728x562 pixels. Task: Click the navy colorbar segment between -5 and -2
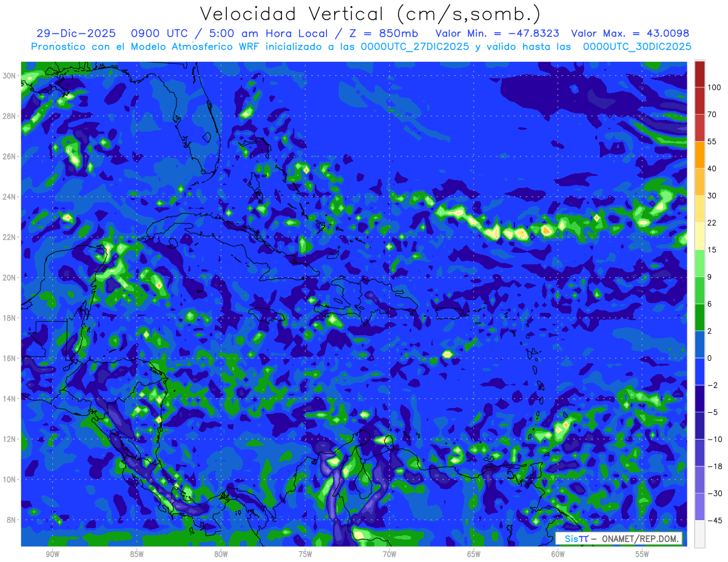pyautogui.click(x=699, y=398)
